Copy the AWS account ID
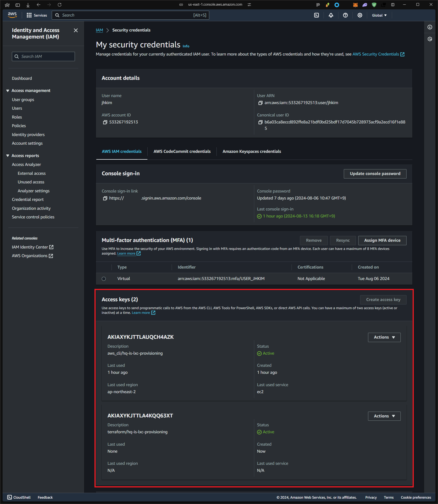The image size is (438, 504). [105, 122]
